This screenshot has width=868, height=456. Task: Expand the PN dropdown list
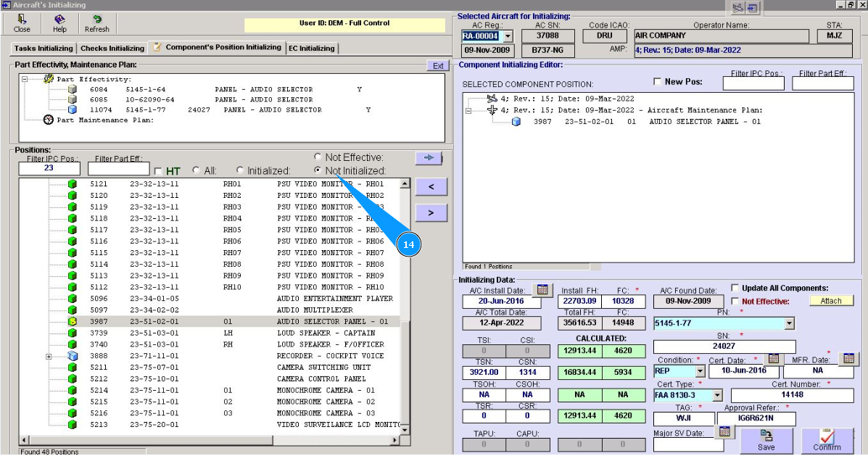[789, 323]
